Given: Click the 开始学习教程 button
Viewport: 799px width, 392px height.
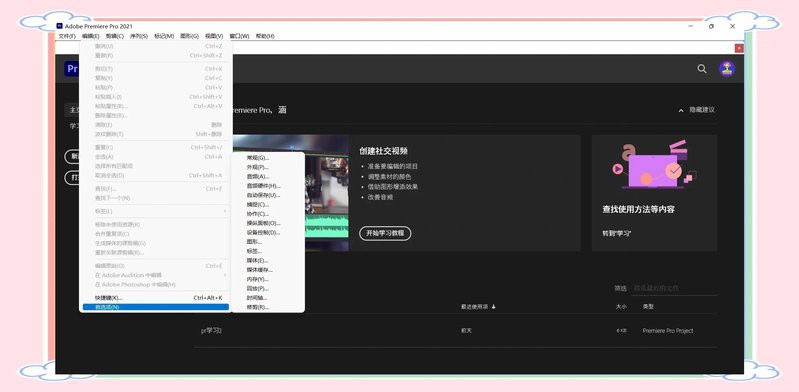Looking at the screenshot, I should click(385, 233).
